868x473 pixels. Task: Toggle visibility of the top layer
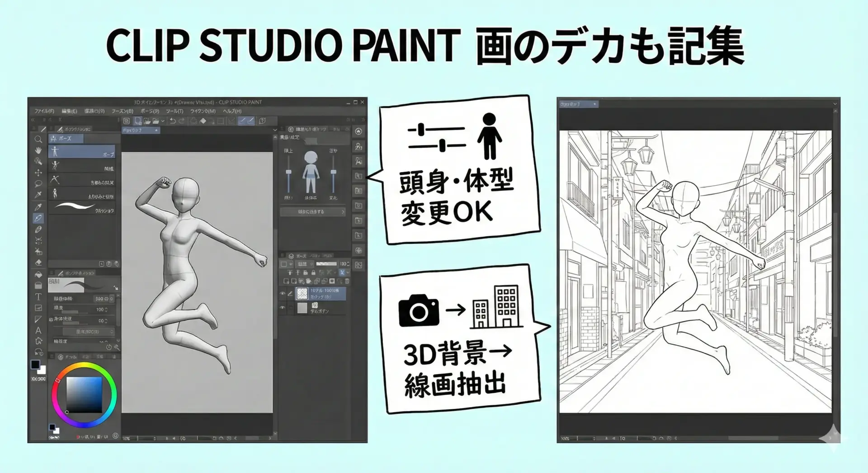point(283,294)
